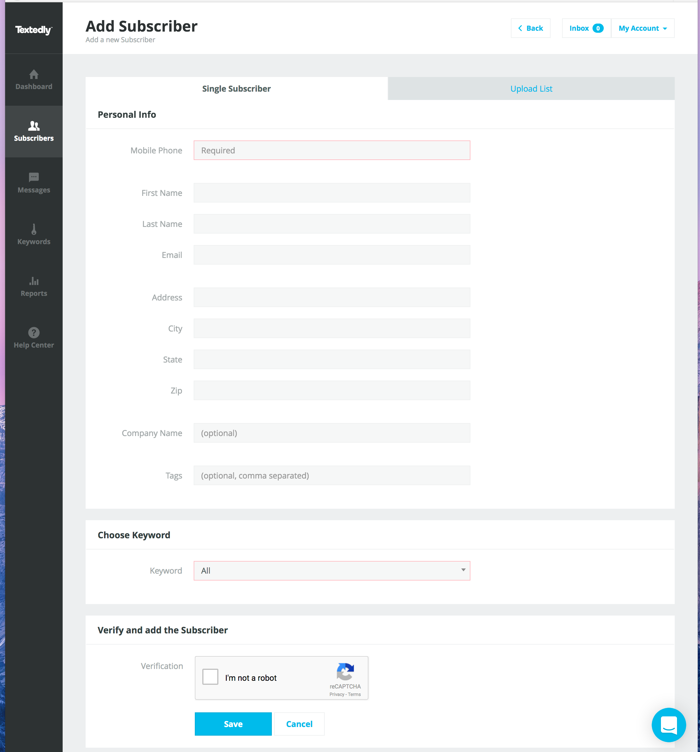Switch to the Upload List tab
Screen dimensions: 700x752
point(531,88)
